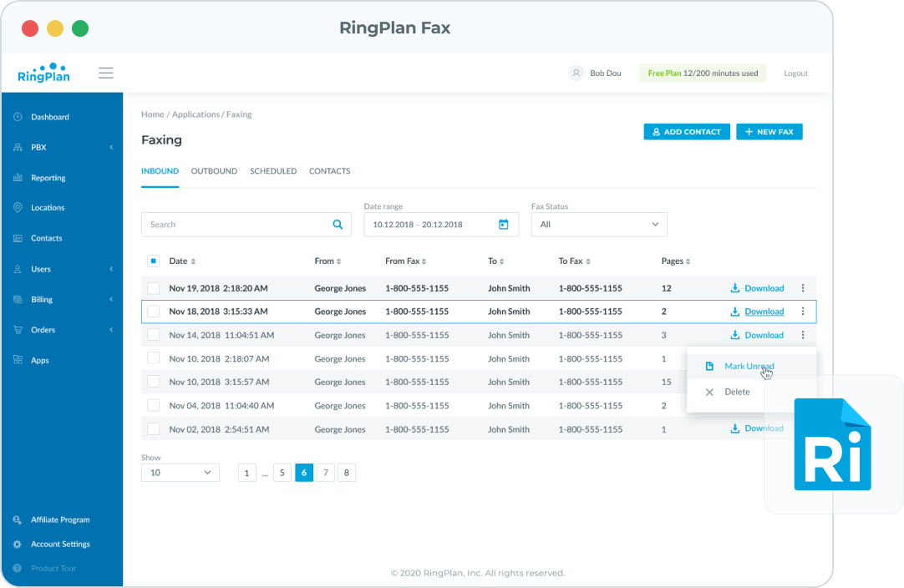Viewport: 904px width, 588px height.
Task: Open the Show rows-per-page dropdown
Action: point(180,473)
